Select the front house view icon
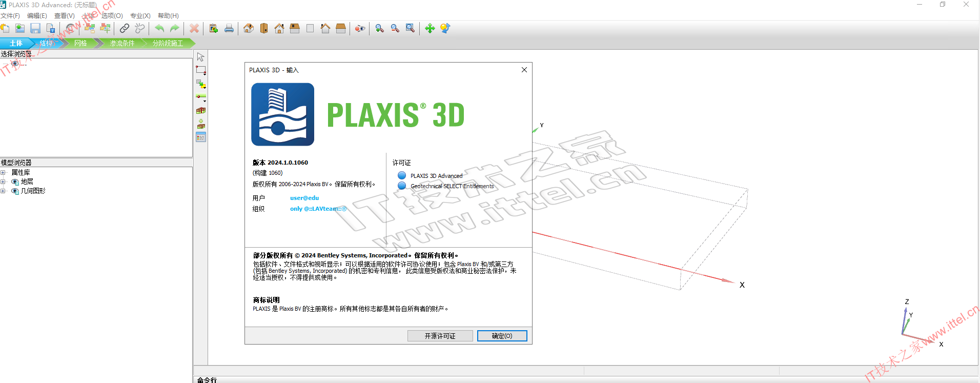 [x=279, y=28]
